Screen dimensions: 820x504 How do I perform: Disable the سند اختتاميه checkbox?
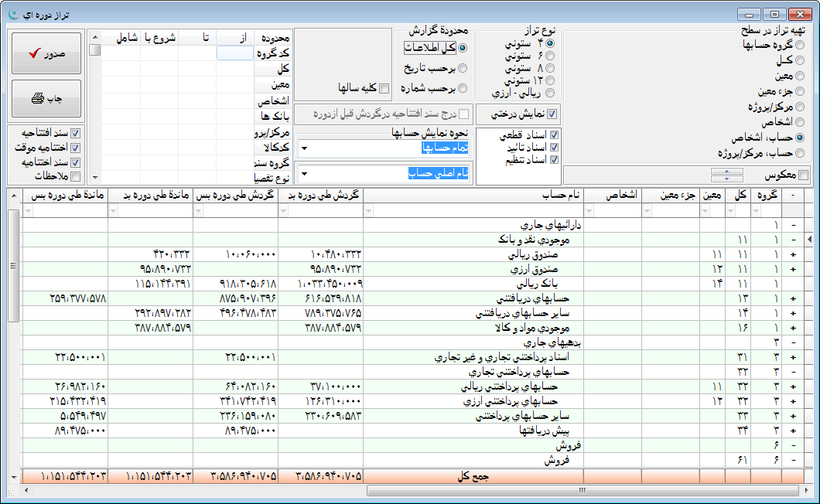pos(75,162)
